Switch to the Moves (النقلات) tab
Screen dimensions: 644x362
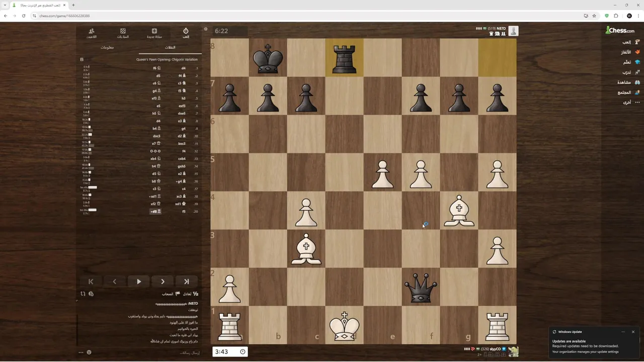click(170, 47)
